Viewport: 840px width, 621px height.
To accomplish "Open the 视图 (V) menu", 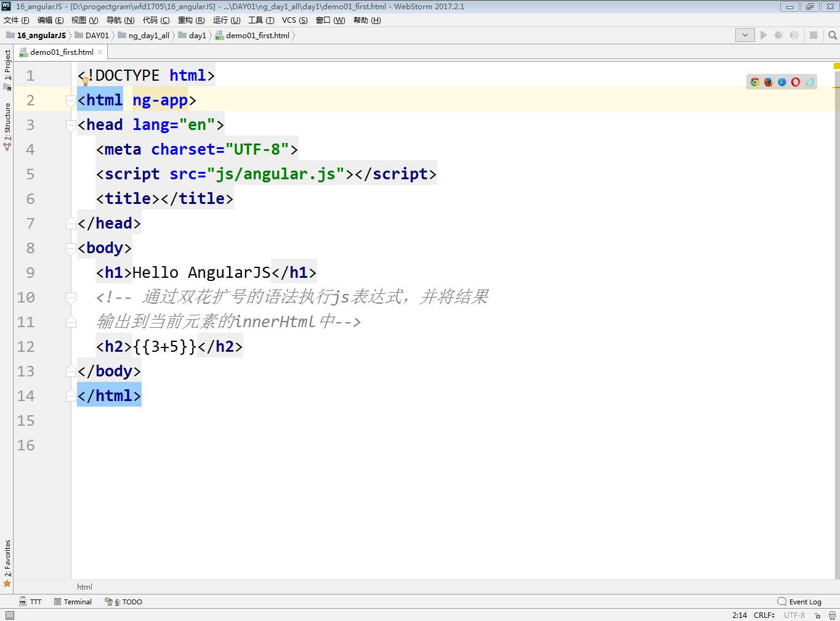I will (84, 20).
